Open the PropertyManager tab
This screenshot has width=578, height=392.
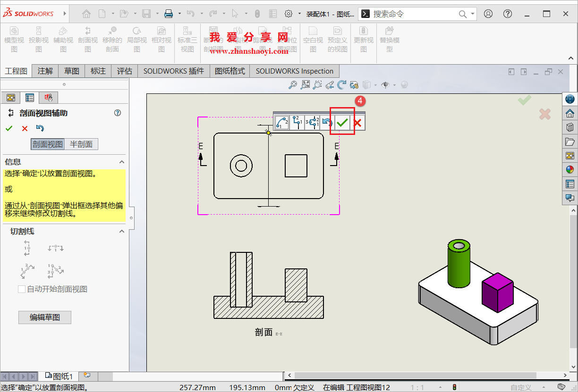[30, 98]
